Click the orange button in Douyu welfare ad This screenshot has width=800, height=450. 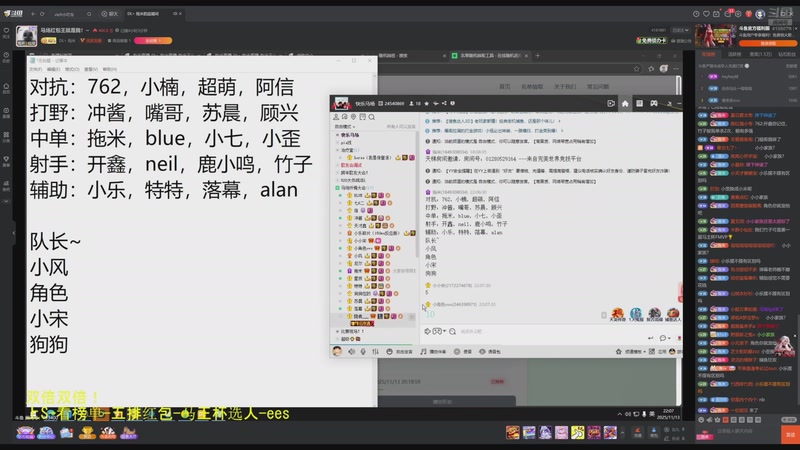click(x=768, y=43)
